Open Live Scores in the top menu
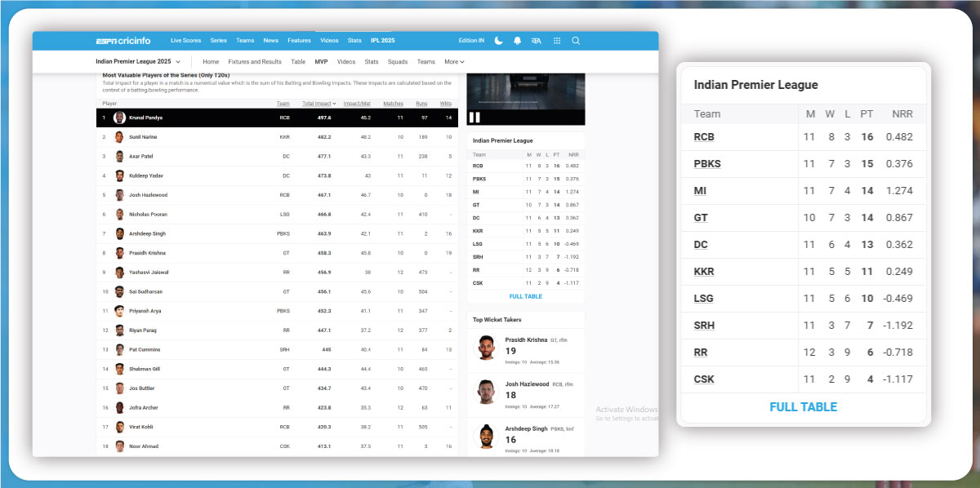 coord(185,41)
